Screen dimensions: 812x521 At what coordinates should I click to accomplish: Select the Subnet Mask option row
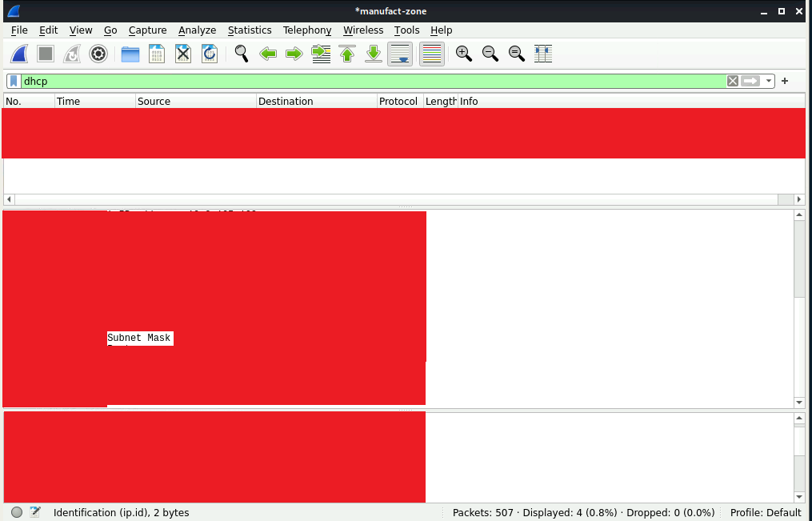(x=138, y=338)
